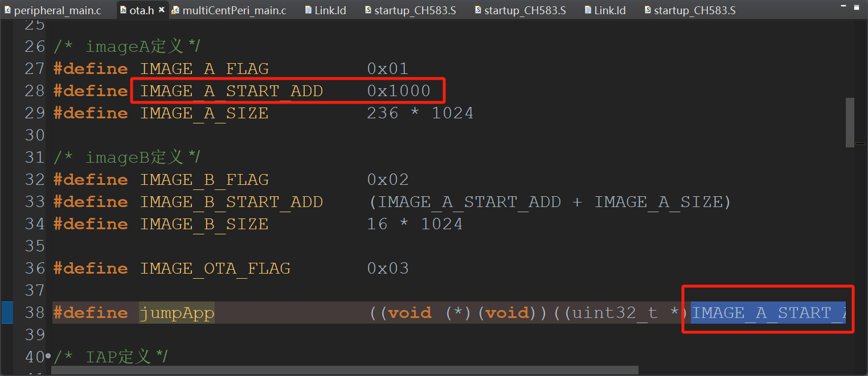Click the ota.h header file icon
This screenshot has width=868, height=376.
point(124,10)
